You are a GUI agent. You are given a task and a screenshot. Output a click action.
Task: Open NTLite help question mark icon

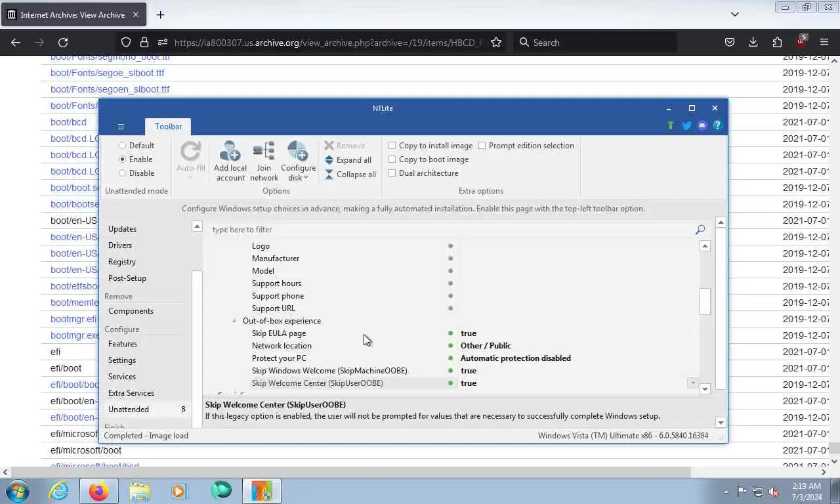point(717,125)
